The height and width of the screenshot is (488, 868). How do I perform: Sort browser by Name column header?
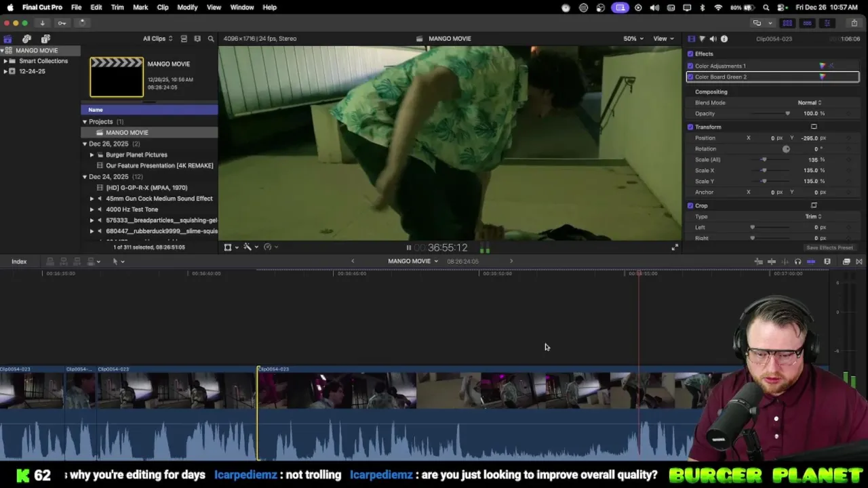pyautogui.click(x=149, y=110)
